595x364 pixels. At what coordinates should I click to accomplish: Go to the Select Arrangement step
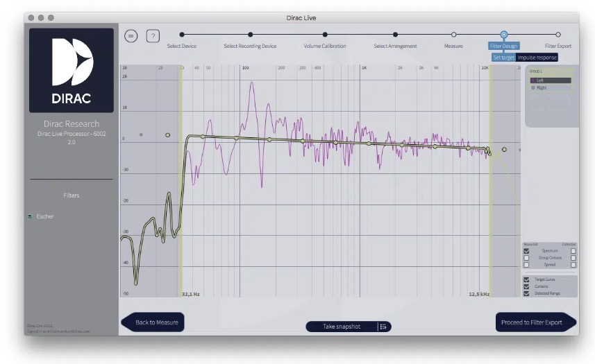click(395, 46)
